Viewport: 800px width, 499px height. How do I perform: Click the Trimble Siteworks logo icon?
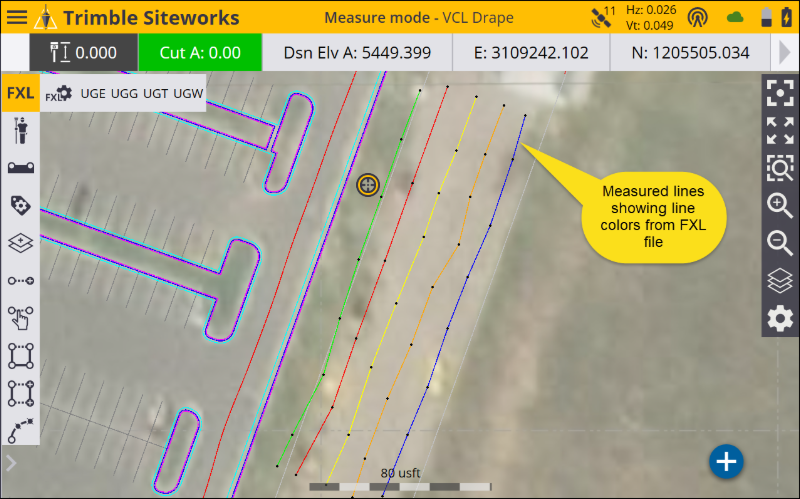tap(45, 17)
